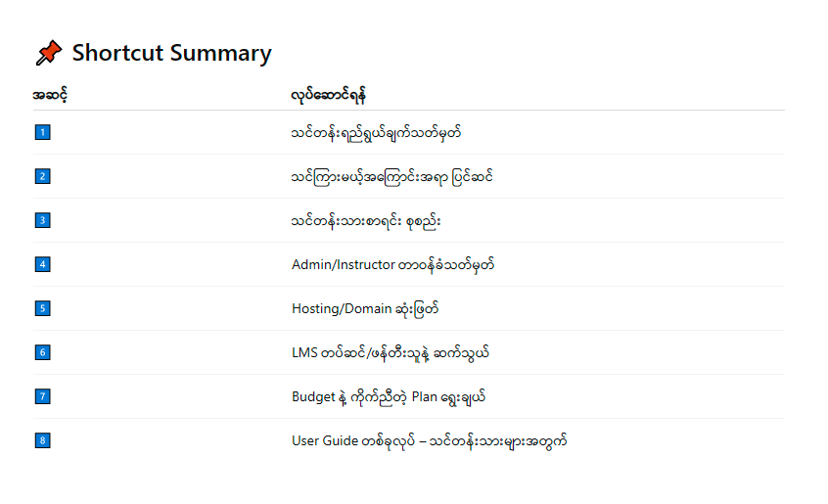
Task: Click the သင်တန်းရည်ရွယ်ချက်သတ်မှတ် row text
Action: (376, 132)
